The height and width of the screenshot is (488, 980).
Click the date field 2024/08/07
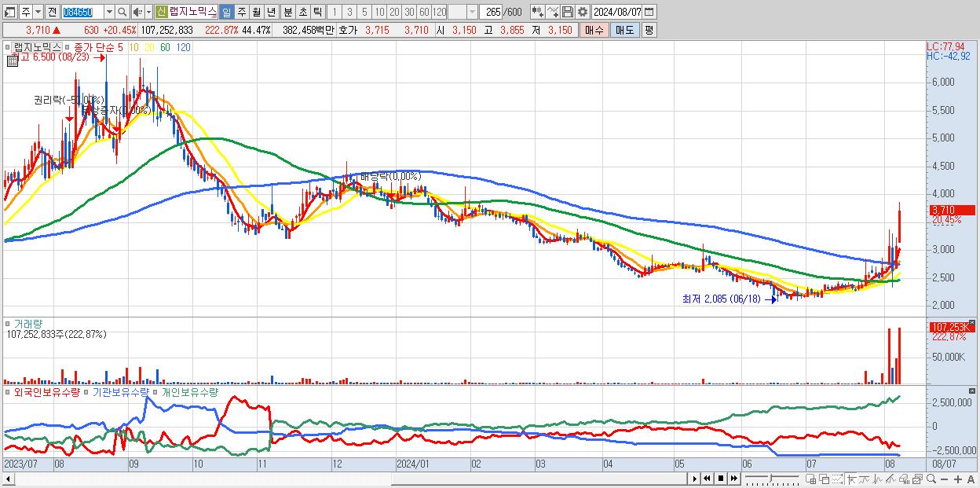pyautogui.click(x=617, y=12)
